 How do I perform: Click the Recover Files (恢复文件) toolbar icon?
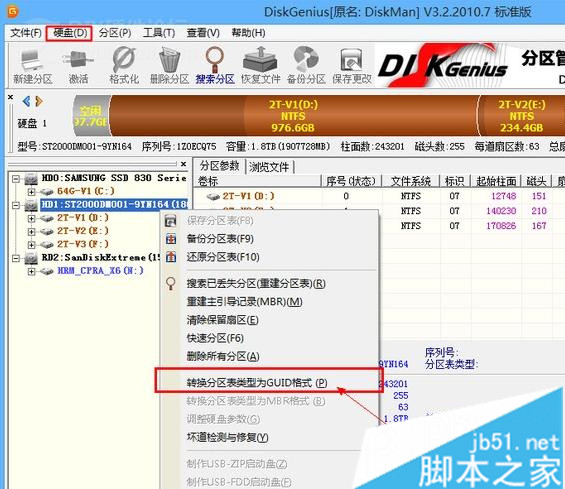[x=260, y=60]
